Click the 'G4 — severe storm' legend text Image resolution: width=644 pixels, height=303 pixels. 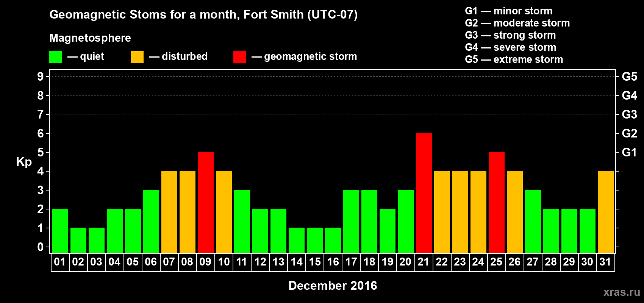pos(511,47)
